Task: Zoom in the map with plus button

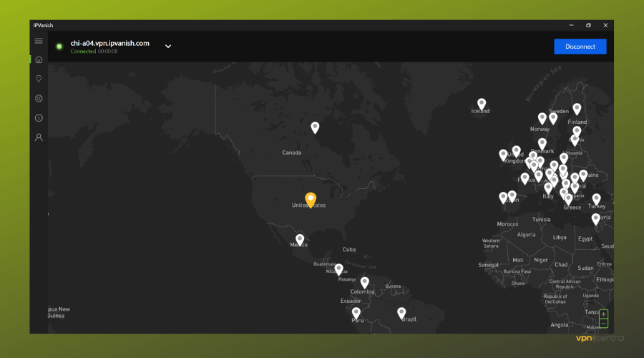Action: click(x=603, y=314)
